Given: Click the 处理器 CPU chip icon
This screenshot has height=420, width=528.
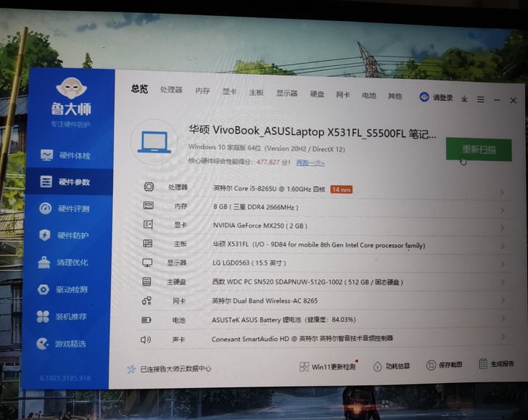Looking at the screenshot, I should point(149,186).
